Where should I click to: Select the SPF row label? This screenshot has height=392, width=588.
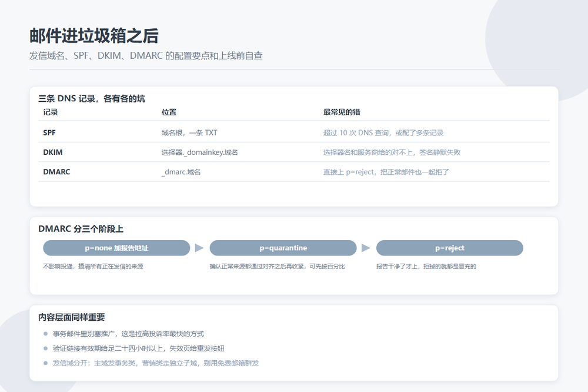coord(49,132)
